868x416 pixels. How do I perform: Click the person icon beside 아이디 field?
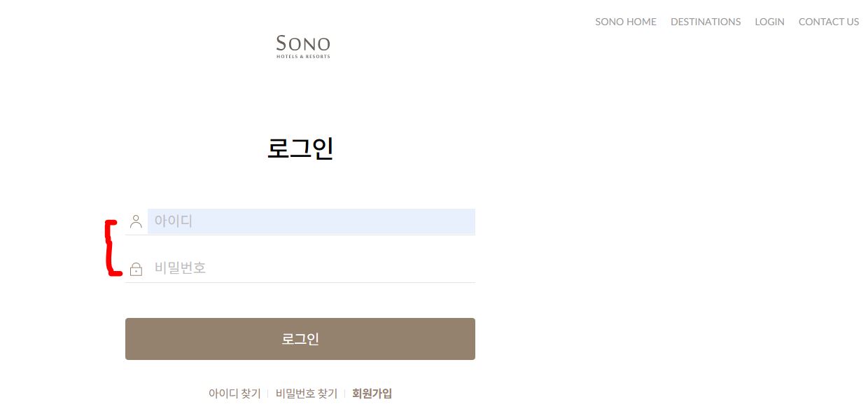136,222
